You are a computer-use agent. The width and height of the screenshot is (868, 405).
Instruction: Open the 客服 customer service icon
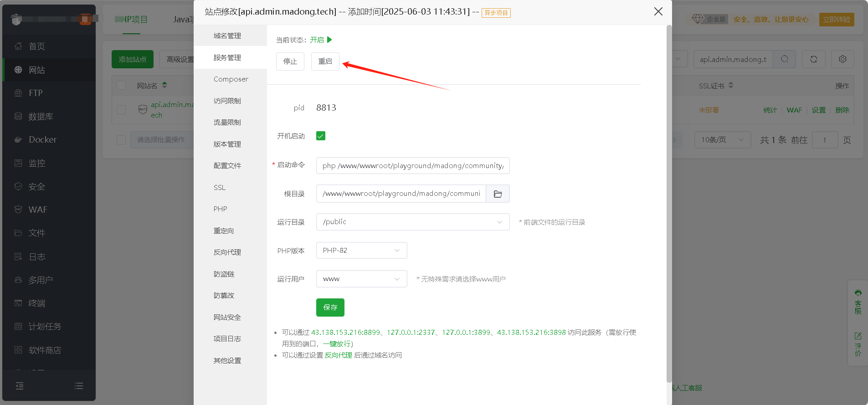[858, 302]
